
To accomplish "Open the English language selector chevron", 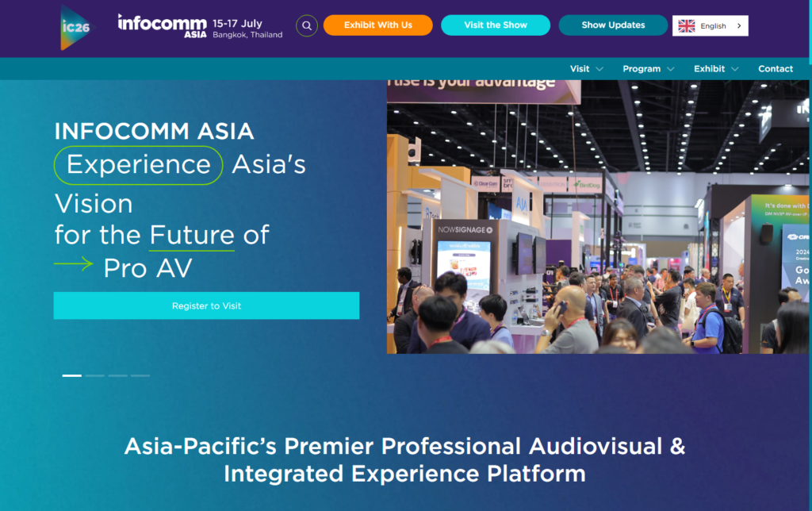I will click(x=739, y=26).
